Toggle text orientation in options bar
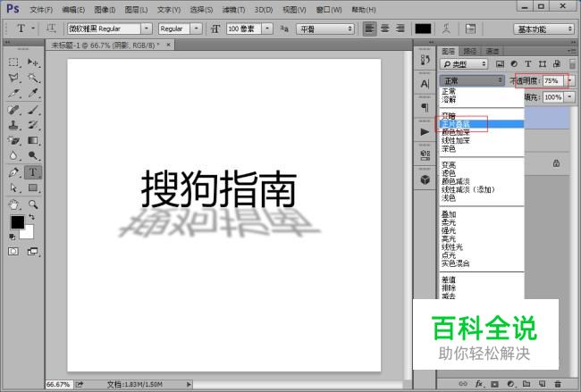Image resolution: width=581 pixels, height=392 pixels. (51, 29)
